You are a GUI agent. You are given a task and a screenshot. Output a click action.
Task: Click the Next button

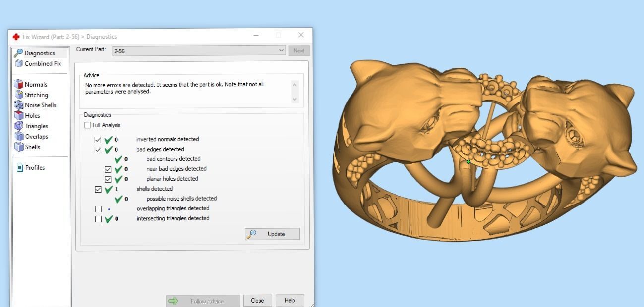click(299, 51)
